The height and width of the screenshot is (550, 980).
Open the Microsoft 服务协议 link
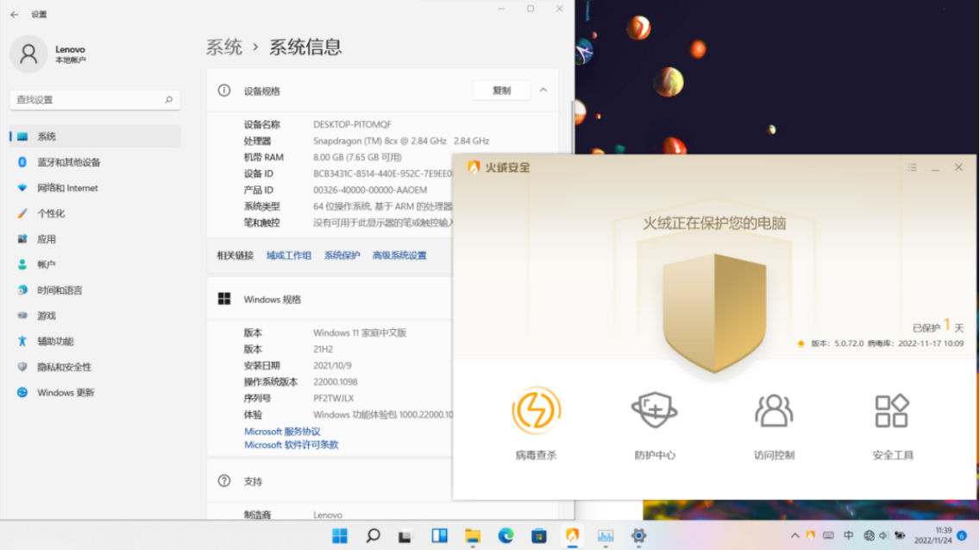pyautogui.click(x=282, y=432)
